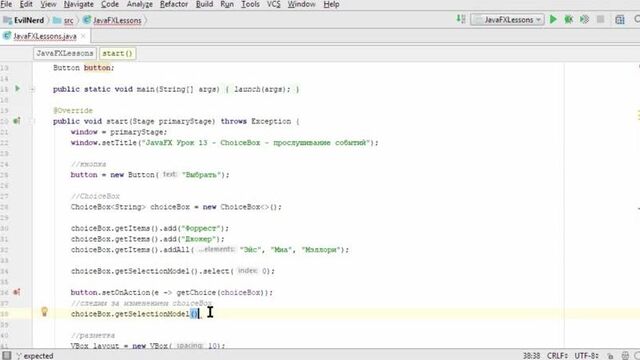This screenshot has width=640, height=360.
Task: Click the 38:38 cursor position indicator
Action: (531, 356)
